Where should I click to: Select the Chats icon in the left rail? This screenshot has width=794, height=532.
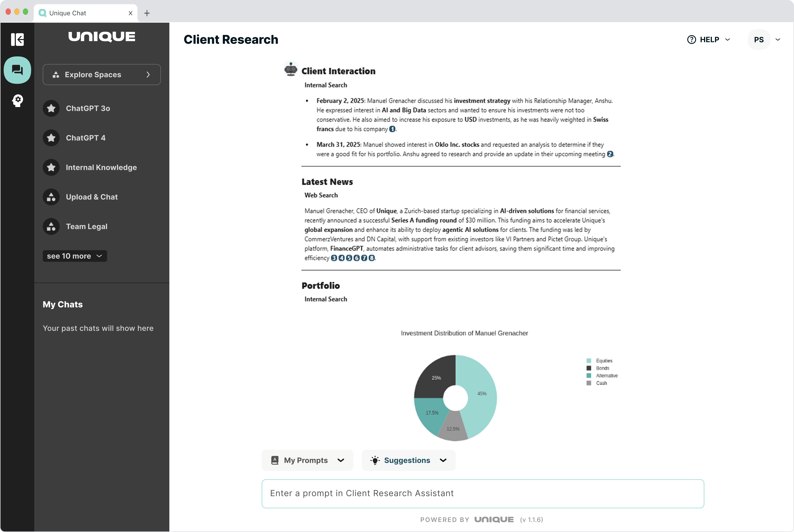[x=18, y=70]
